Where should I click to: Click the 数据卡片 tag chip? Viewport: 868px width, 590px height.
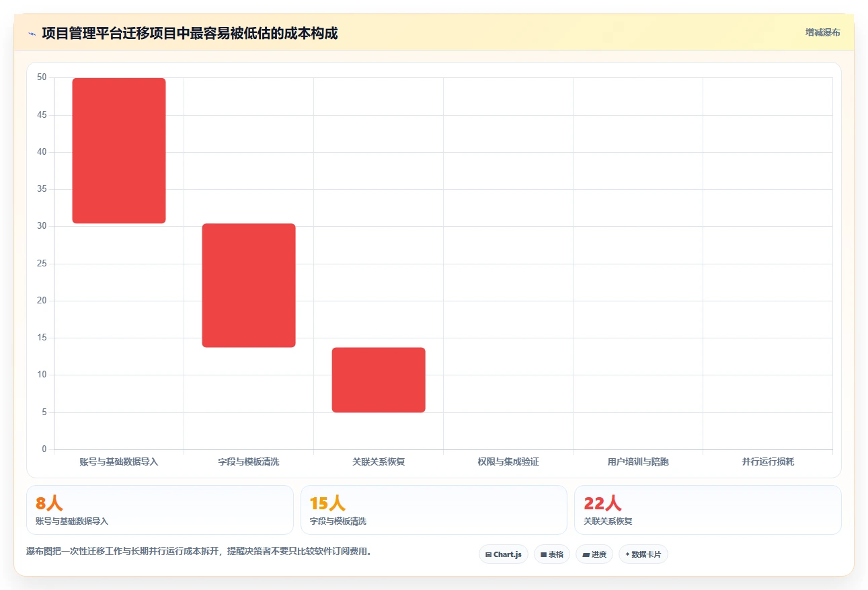(x=643, y=554)
